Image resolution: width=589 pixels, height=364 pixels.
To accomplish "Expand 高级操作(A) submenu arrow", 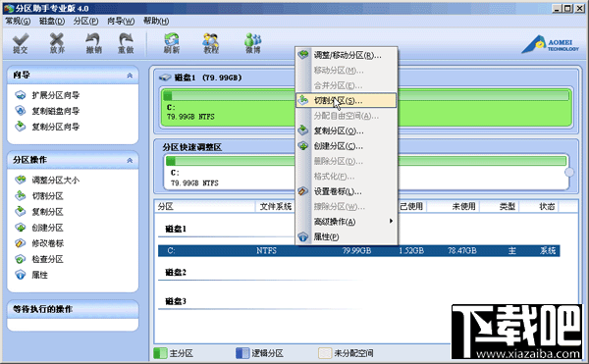I will click(x=391, y=221).
